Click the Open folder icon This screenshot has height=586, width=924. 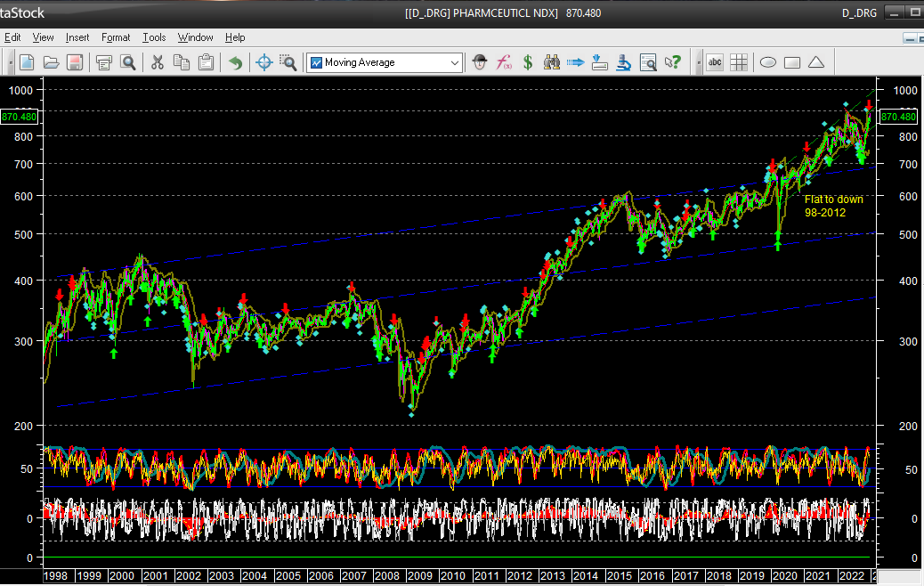pyautogui.click(x=51, y=62)
